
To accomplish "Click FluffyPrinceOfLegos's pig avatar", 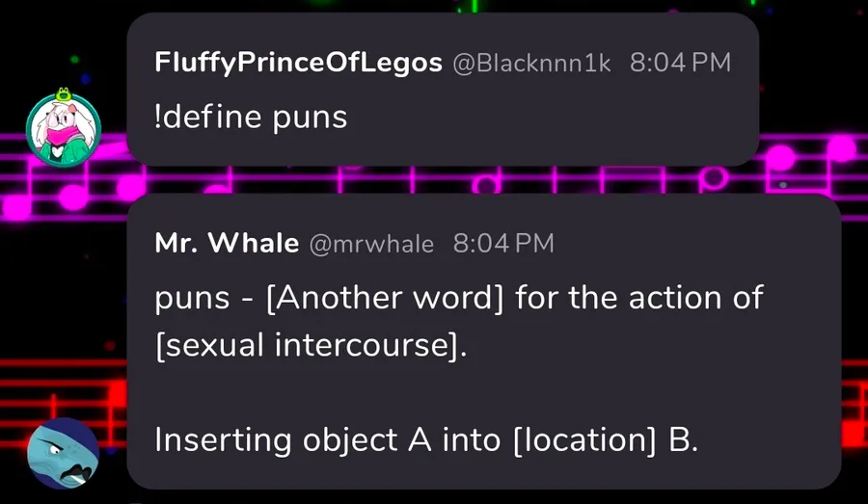I will pyautogui.click(x=63, y=131).
